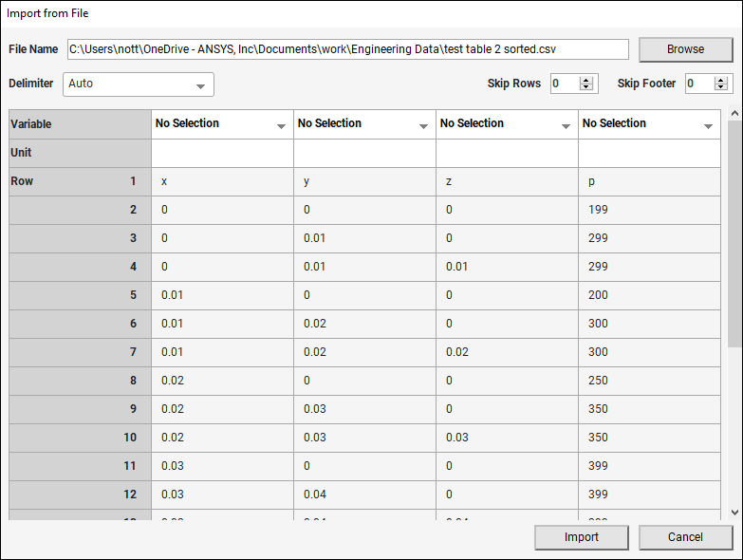Select z value 0.02 in row 7
Screen dimensions: 743x560
(507, 352)
